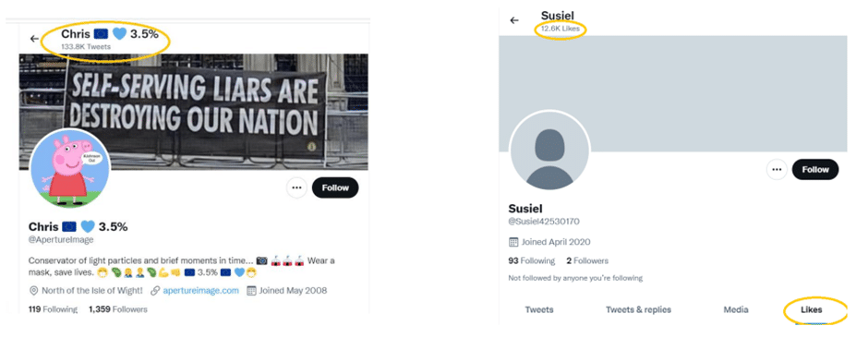Open the apertureimage.com website link
The height and width of the screenshot is (338, 868).
tap(201, 290)
